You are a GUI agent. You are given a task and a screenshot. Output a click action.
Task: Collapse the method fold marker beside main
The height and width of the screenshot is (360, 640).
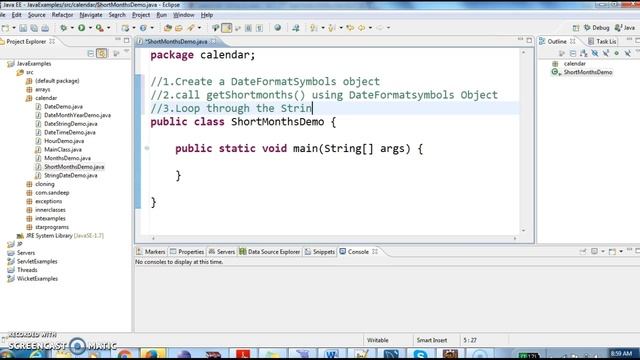click(147, 148)
